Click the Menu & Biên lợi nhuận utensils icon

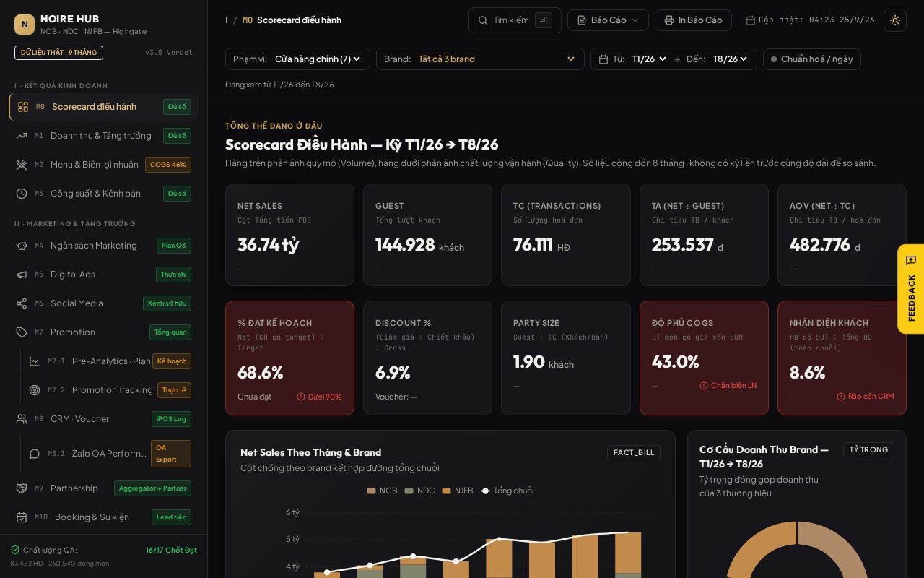pos(22,165)
